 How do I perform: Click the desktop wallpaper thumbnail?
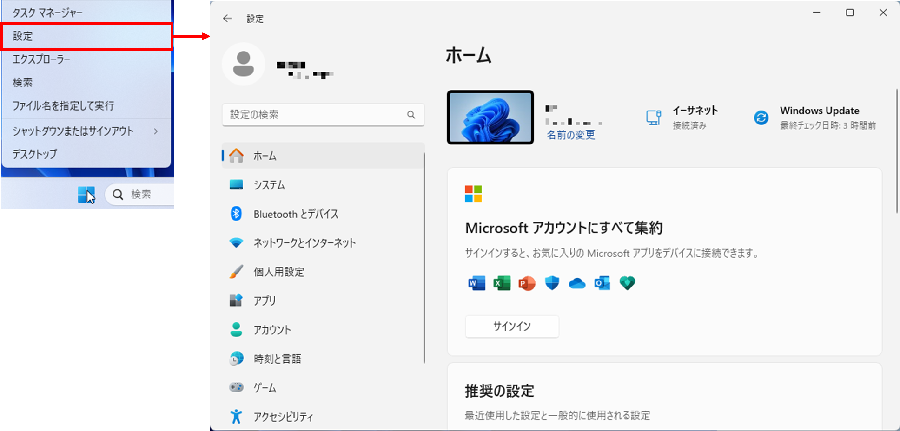point(490,117)
